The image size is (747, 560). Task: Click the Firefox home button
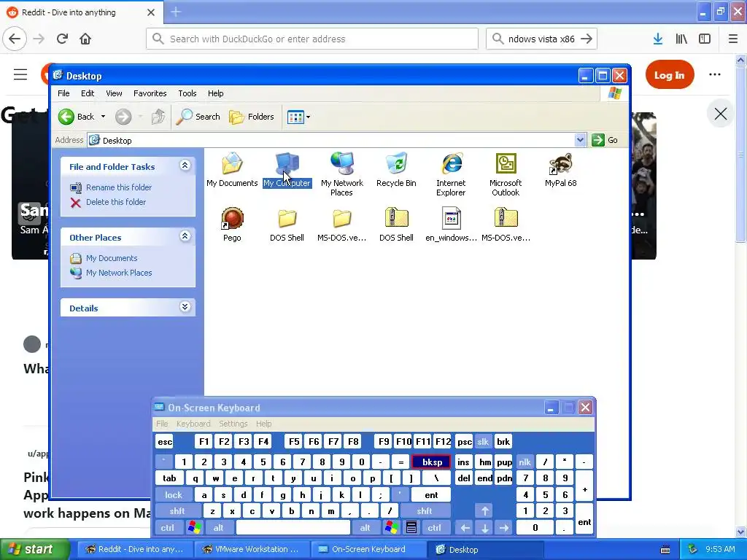point(85,39)
